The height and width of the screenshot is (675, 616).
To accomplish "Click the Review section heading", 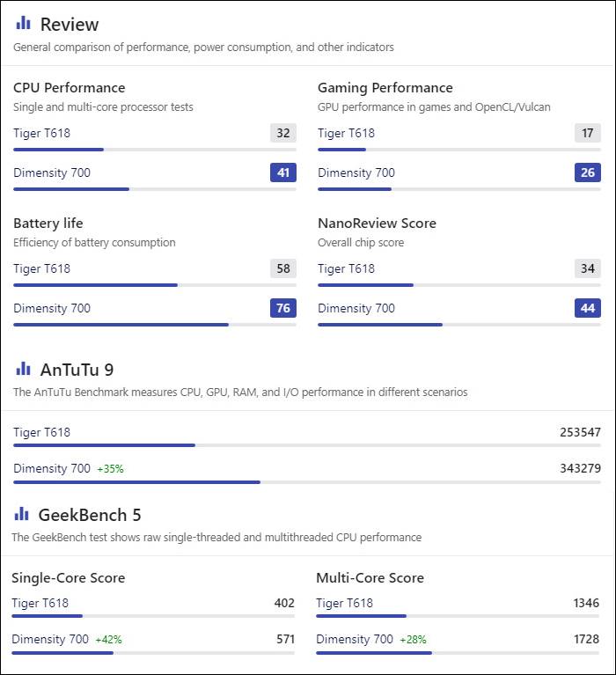I will click(70, 25).
